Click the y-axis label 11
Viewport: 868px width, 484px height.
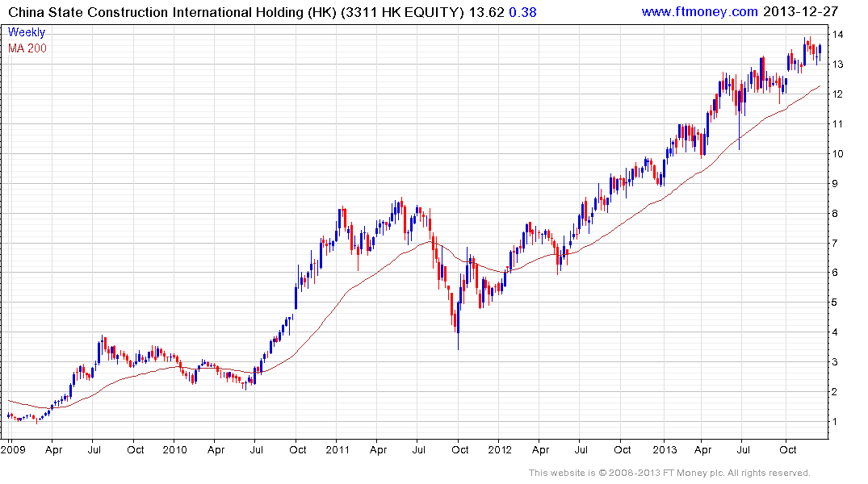(x=837, y=124)
